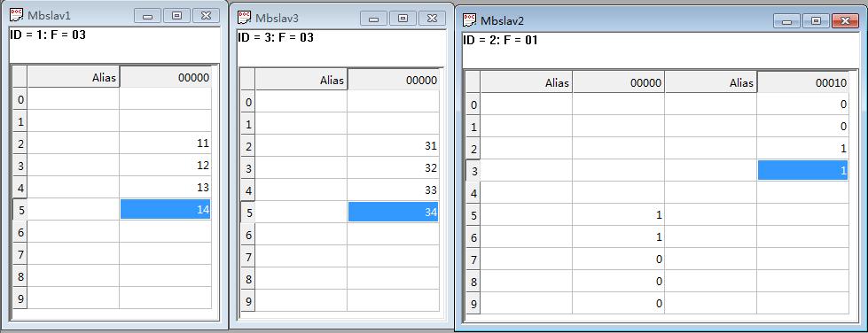Select highlighted coil value in Mbslav2 row 3
868x333 pixels.
(x=802, y=170)
